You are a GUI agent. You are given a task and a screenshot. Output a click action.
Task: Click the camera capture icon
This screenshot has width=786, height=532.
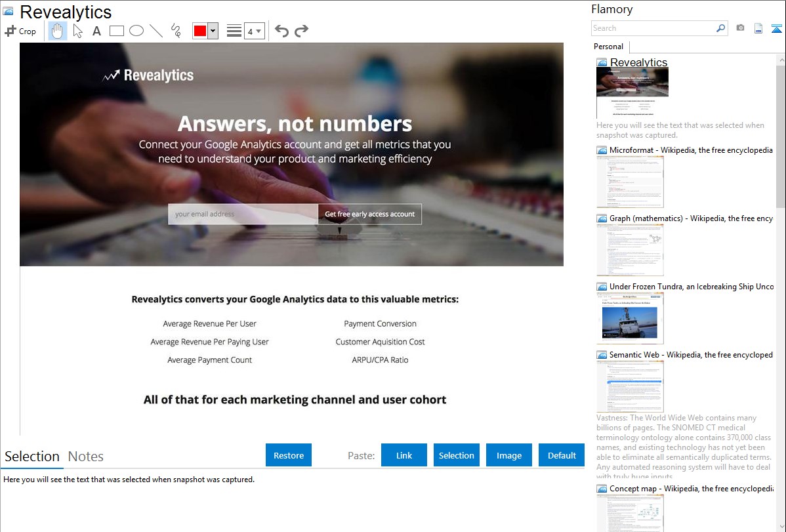point(740,28)
